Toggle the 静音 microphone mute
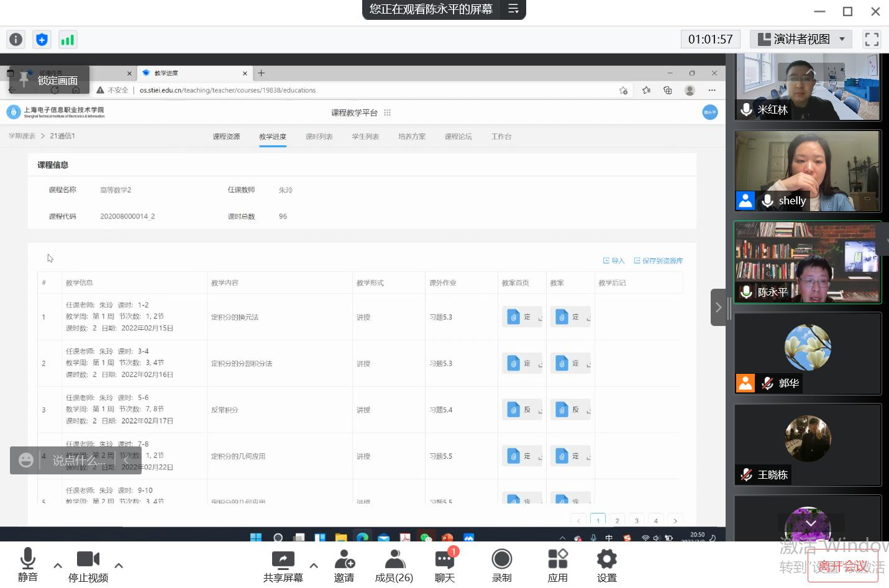The image size is (889, 588). coord(27,566)
